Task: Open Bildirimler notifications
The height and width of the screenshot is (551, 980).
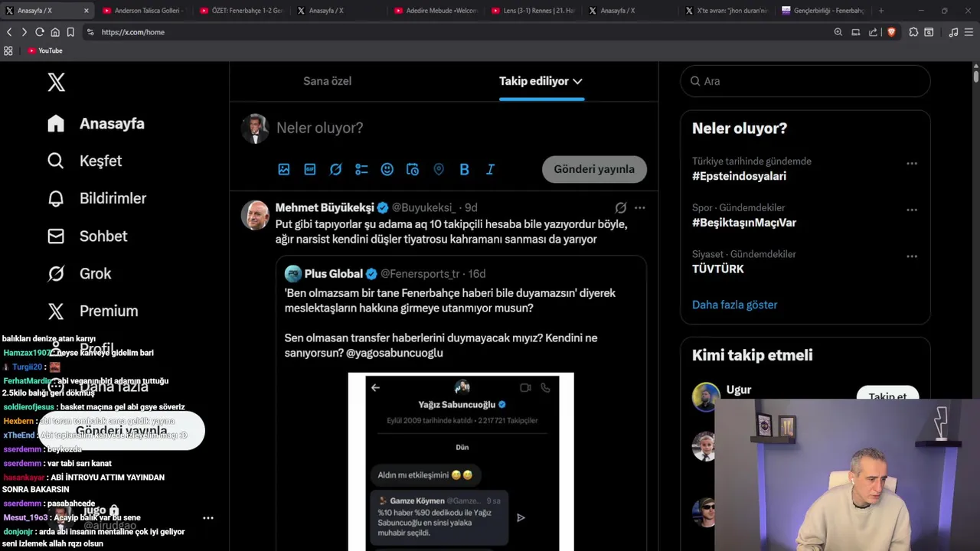Action: 96,198
